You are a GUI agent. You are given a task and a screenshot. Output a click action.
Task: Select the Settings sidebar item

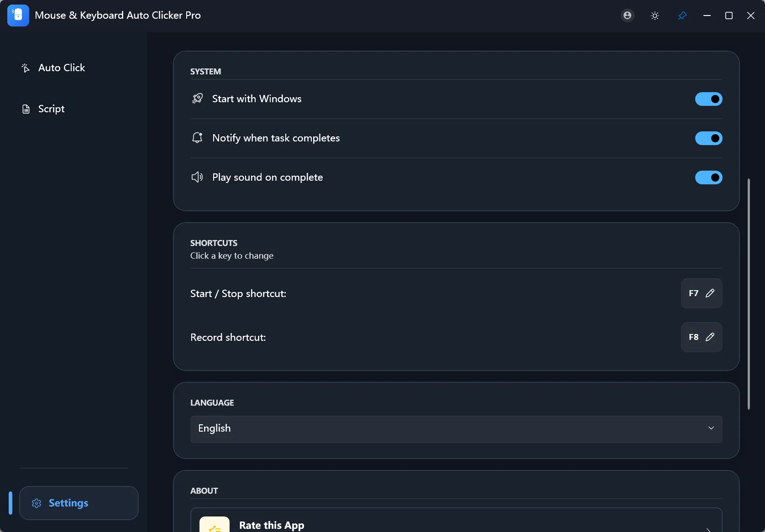click(x=79, y=503)
